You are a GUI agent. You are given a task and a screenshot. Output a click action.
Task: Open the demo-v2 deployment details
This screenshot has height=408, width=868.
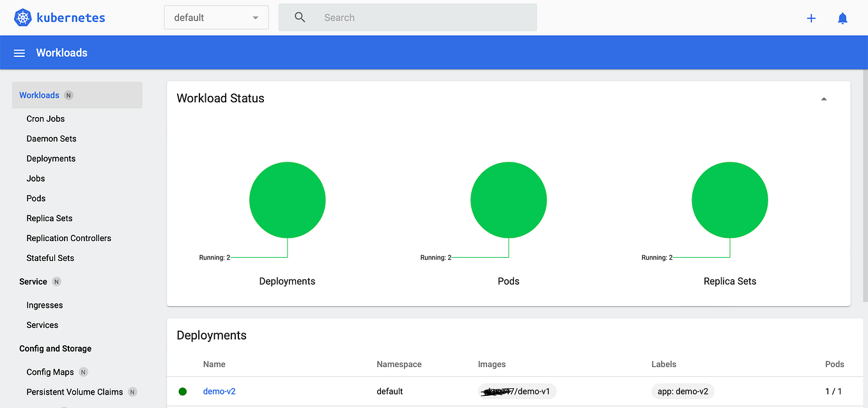[x=219, y=391]
